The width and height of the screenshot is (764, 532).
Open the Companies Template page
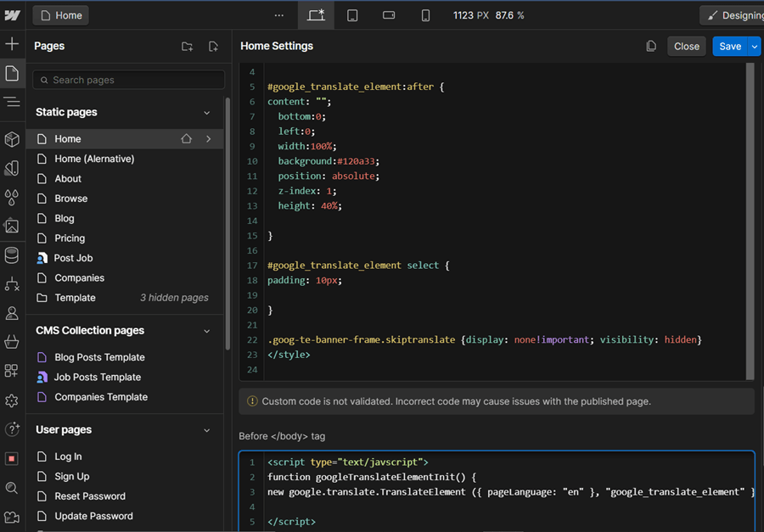click(125, 397)
